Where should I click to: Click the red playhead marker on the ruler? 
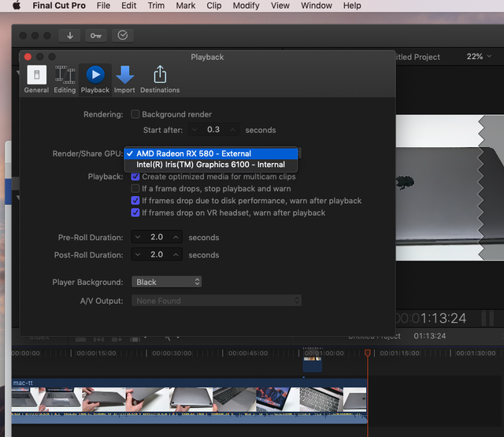click(x=368, y=353)
